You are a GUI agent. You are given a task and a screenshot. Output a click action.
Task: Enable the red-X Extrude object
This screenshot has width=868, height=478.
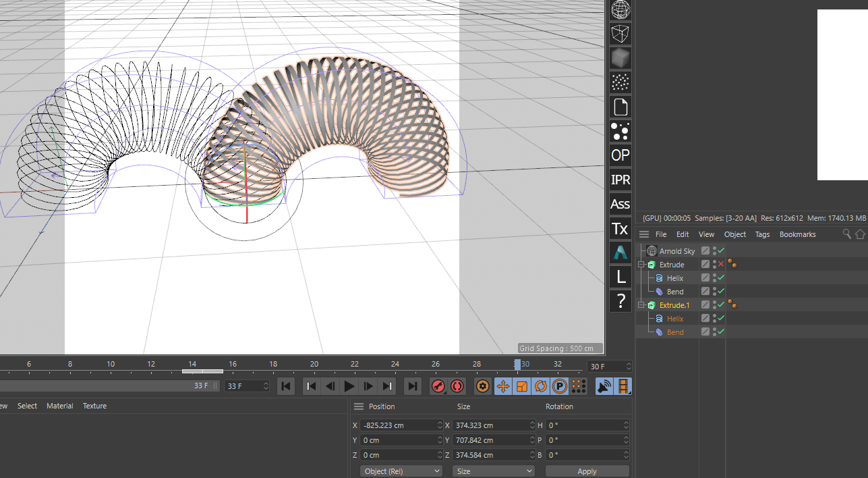[x=721, y=265]
